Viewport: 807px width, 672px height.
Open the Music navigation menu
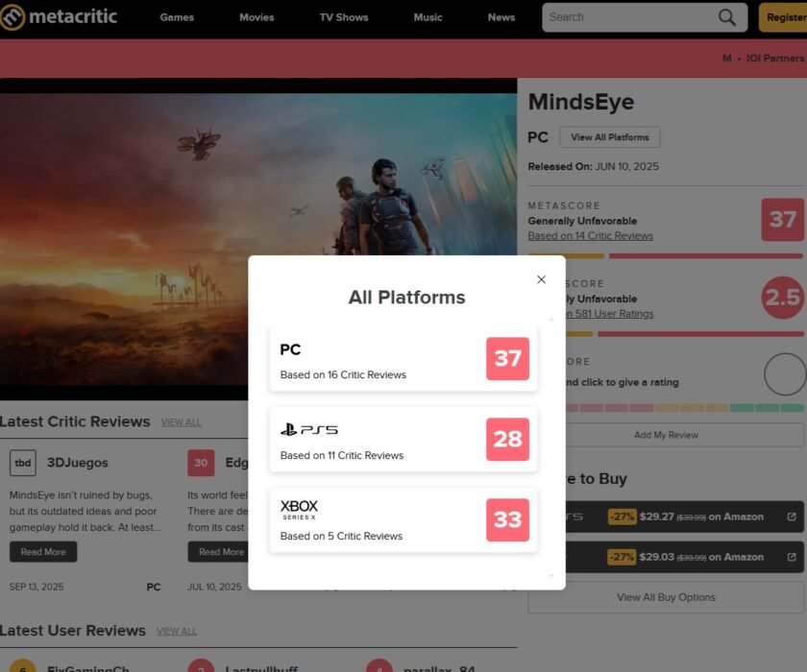click(x=428, y=17)
